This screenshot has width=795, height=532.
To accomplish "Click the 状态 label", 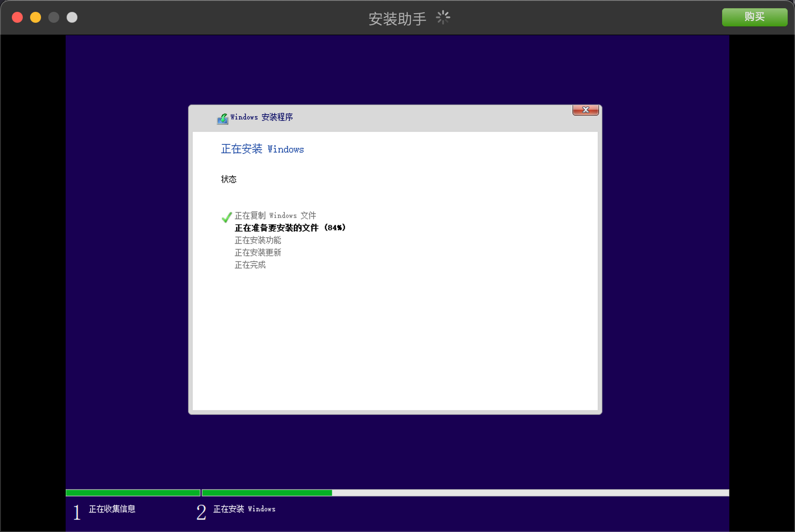I will point(229,179).
